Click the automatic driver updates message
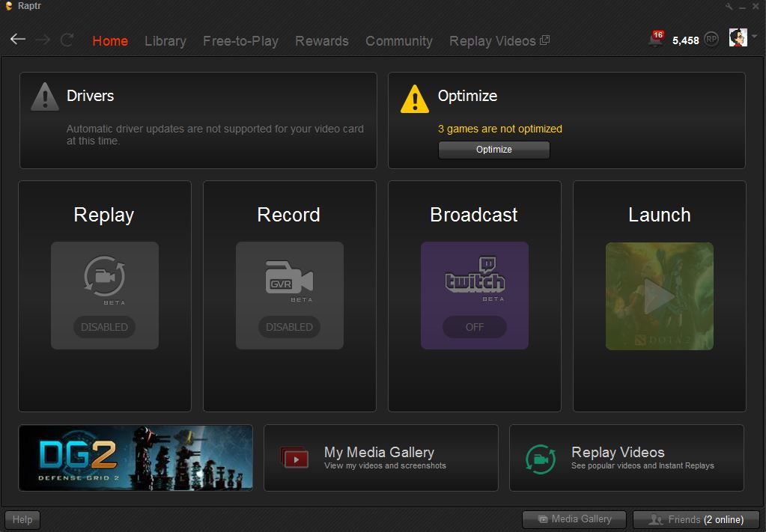This screenshot has height=532, width=766. click(x=215, y=135)
